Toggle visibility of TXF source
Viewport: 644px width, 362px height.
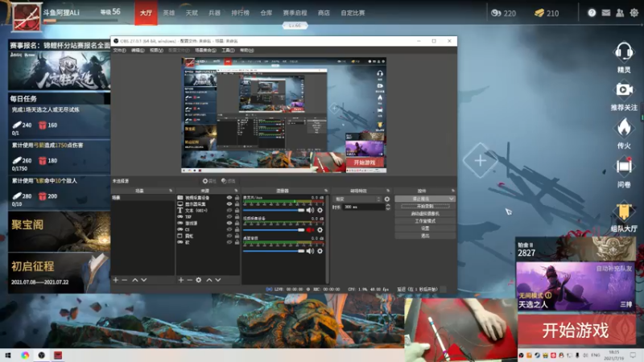pyautogui.click(x=229, y=216)
